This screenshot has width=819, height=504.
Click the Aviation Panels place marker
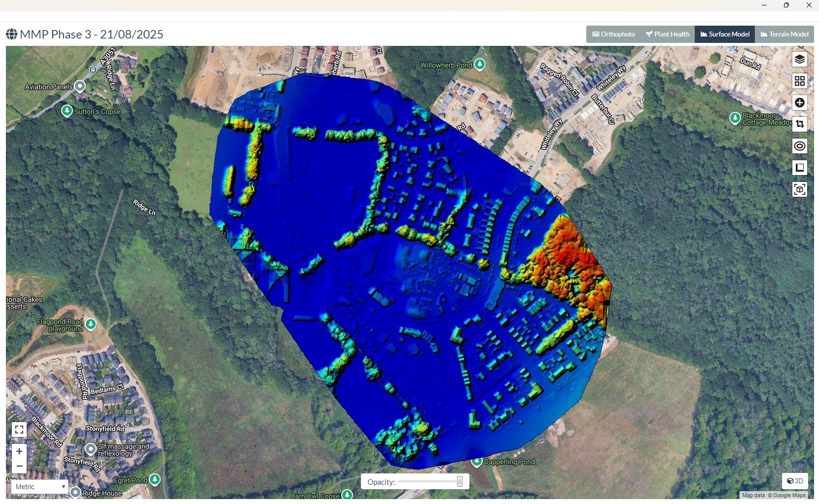tap(80, 86)
